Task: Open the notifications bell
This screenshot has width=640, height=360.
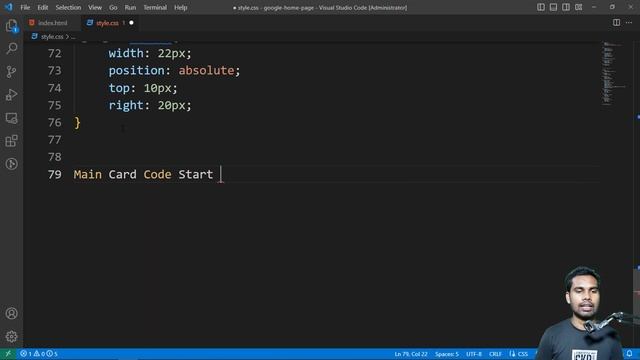Action: coord(629,353)
